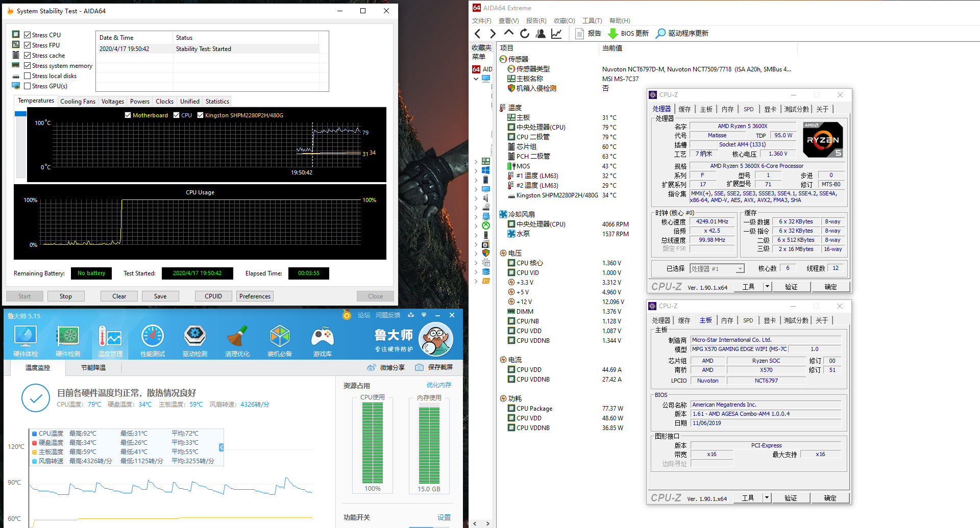The width and height of the screenshot is (980, 528).
Task: Click the BIOS更新 icon in AIDA64 toolbar
Action: [x=612, y=33]
